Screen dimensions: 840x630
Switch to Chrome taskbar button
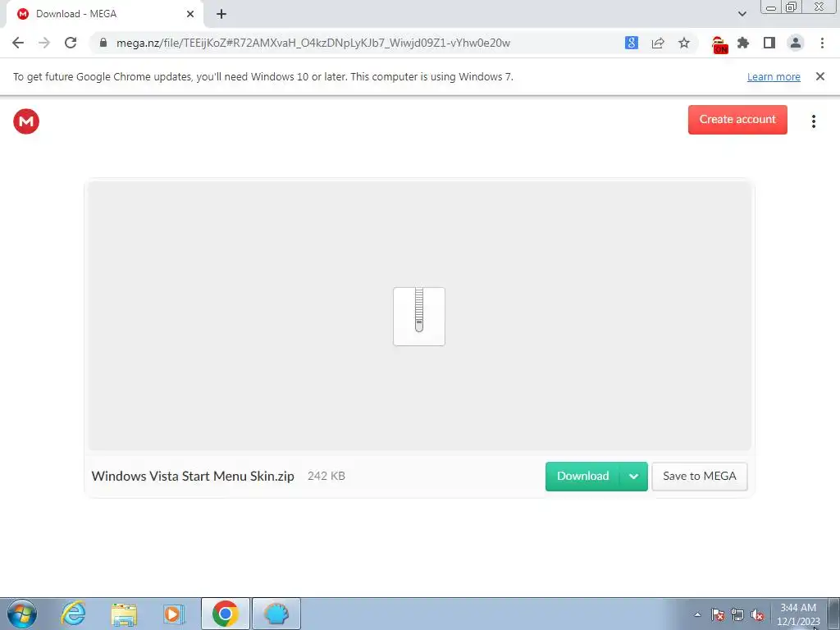pos(226,614)
